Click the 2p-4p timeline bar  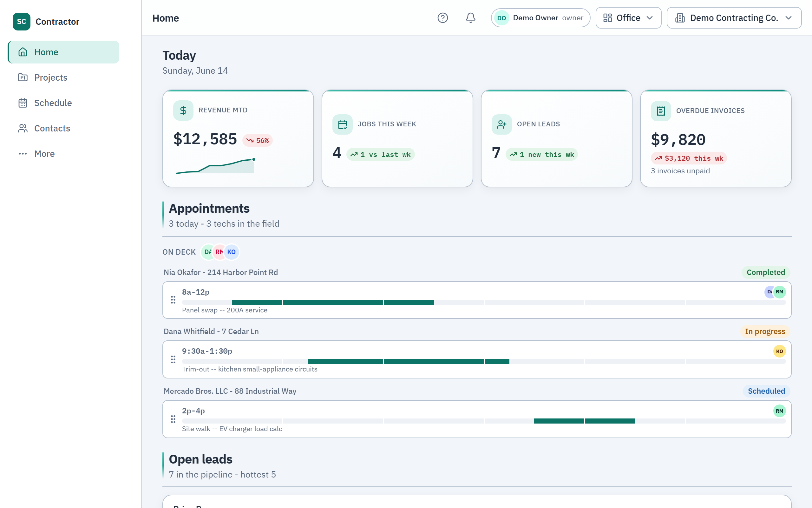point(585,421)
